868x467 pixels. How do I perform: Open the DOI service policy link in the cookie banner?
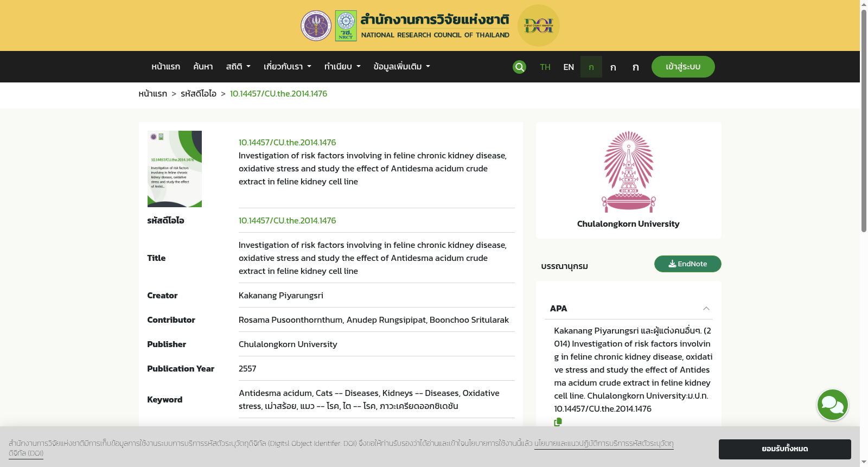pyautogui.click(x=604, y=444)
